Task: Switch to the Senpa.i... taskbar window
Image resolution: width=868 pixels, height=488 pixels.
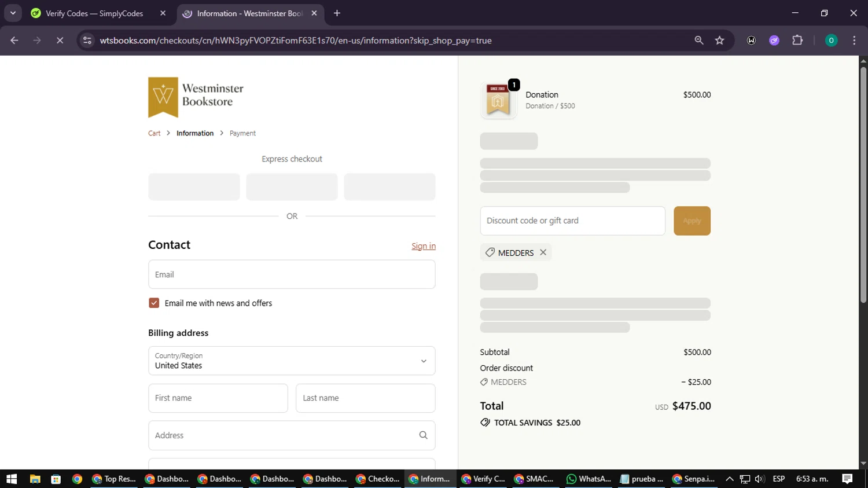Action: 694,479
